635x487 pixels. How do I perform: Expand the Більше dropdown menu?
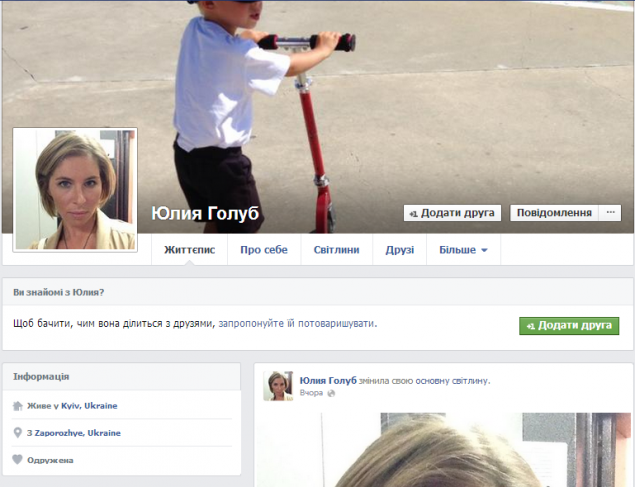[x=463, y=250]
